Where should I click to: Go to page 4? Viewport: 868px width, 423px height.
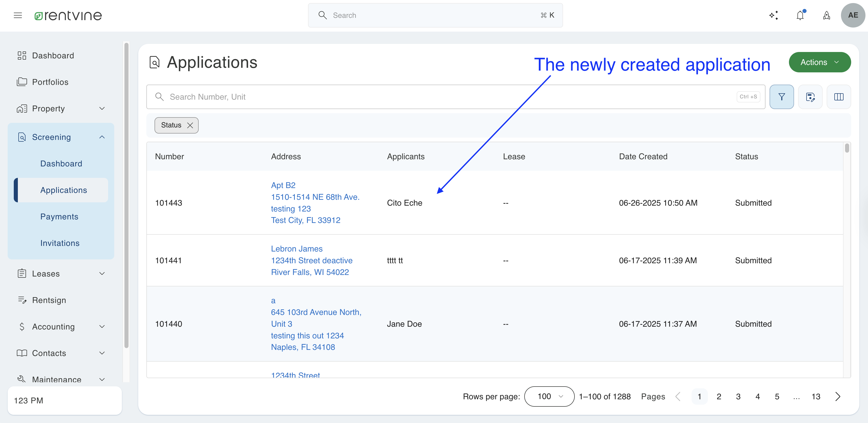[x=758, y=396]
